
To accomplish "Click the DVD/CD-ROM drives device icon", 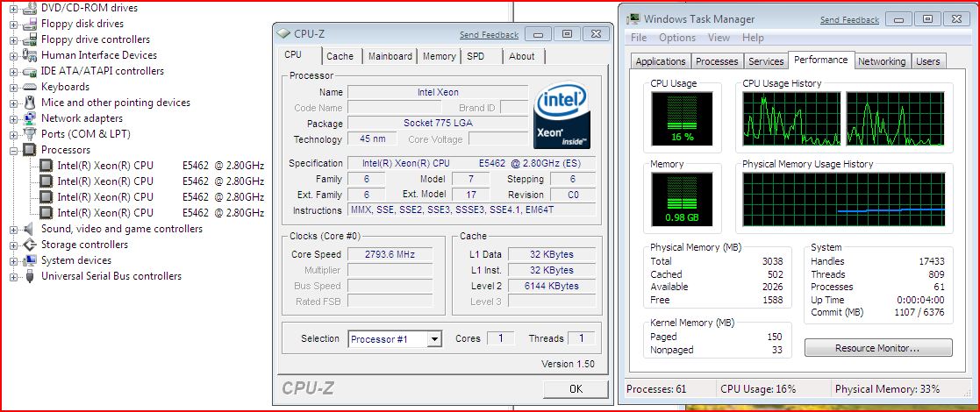I will (x=29, y=8).
